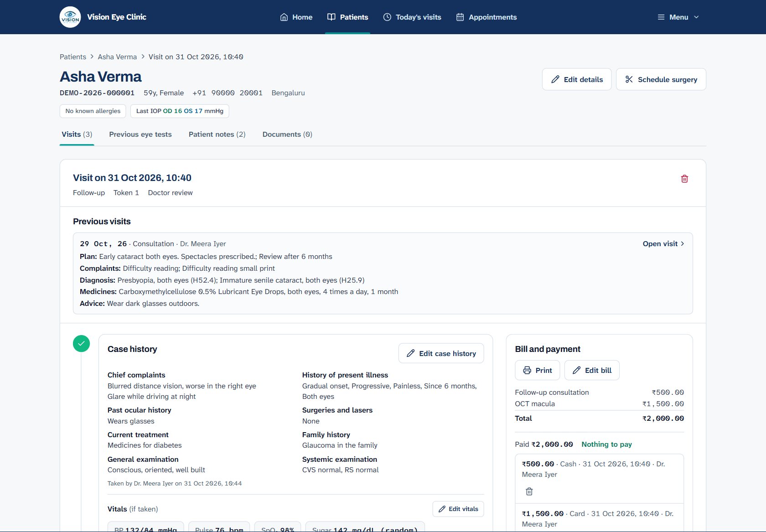Print the bill
The height and width of the screenshot is (532, 766).
pos(538,370)
